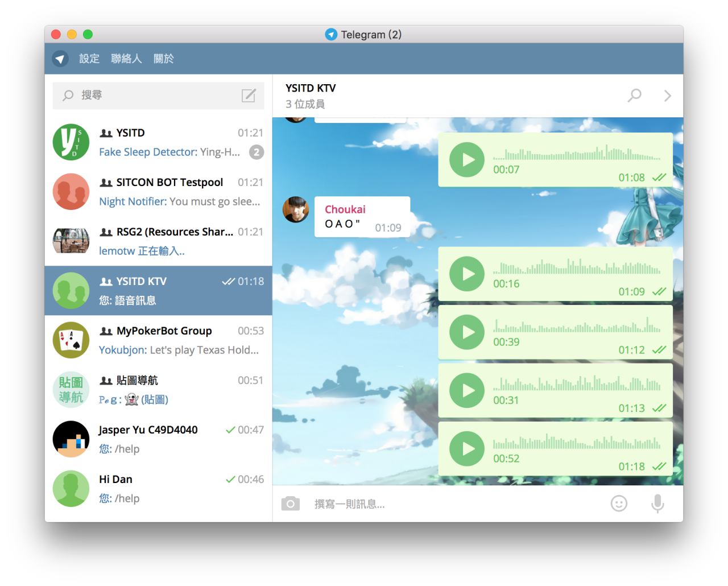Click the 貼圖導航 text avatar
This screenshot has height=586, width=728.
[71, 390]
